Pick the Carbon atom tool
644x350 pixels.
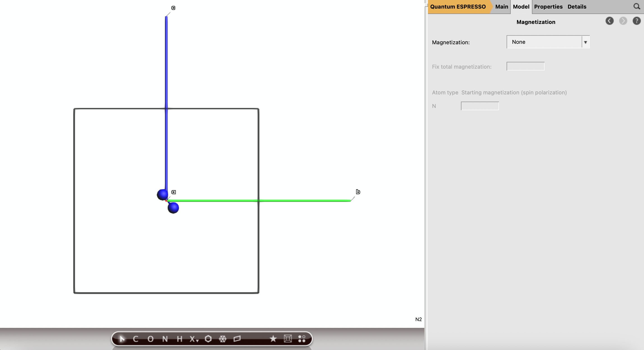136,339
